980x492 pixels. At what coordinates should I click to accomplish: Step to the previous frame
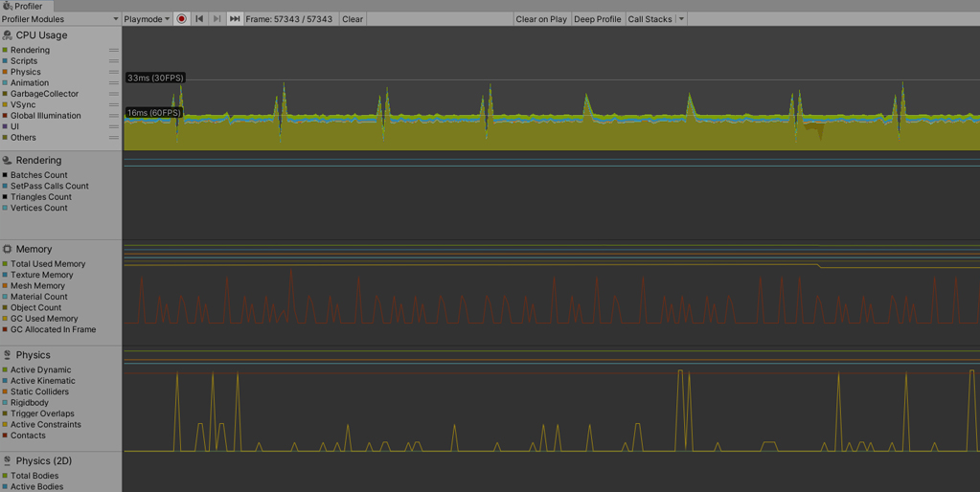[x=199, y=19]
